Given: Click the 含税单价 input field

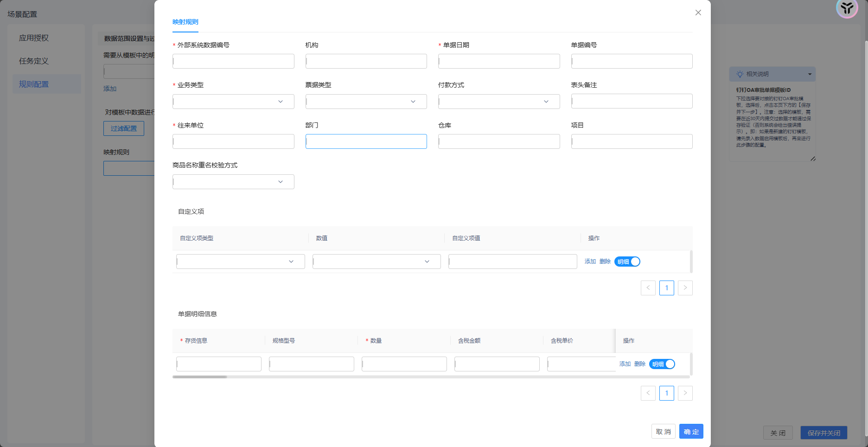Looking at the screenshot, I should coord(581,364).
